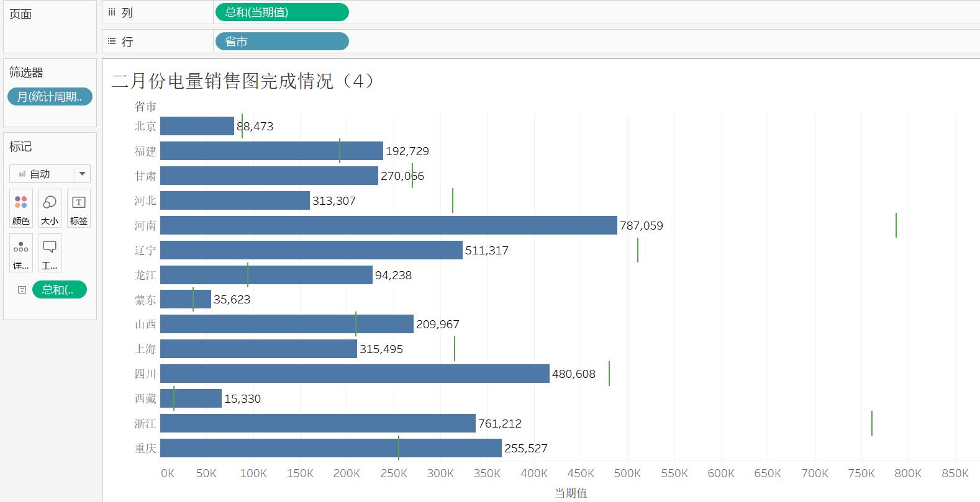
Task: Click the 重庆 row label
Action: (x=145, y=448)
